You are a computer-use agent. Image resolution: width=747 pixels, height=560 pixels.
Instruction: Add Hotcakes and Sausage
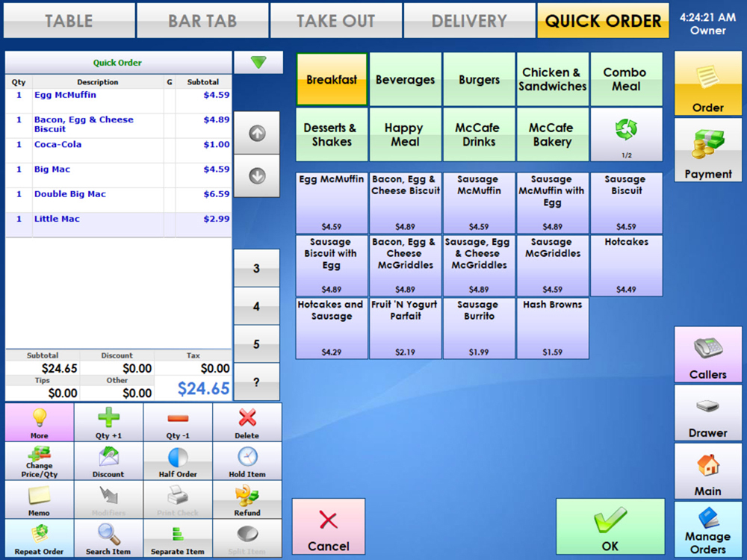[332, 329]
